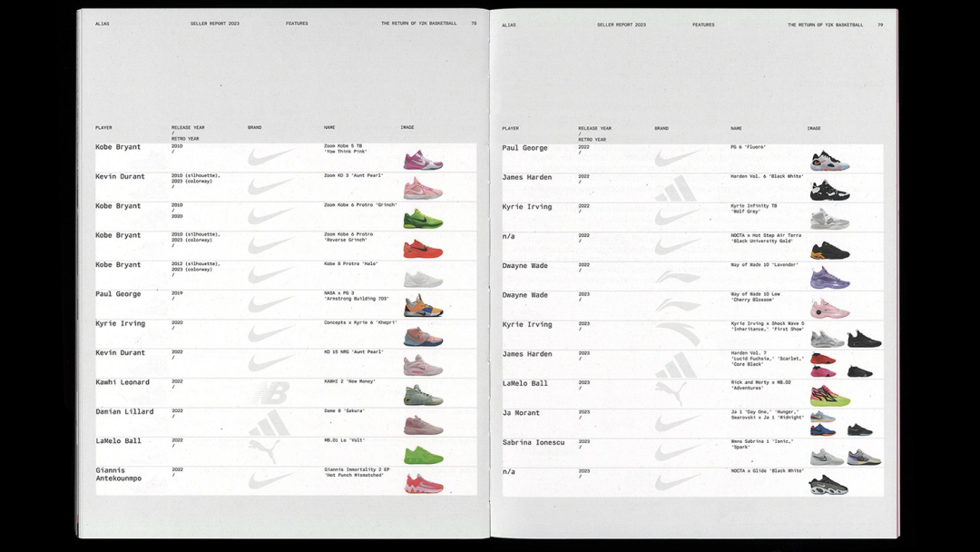Click the Puma logo beside MB.01 Lo 'Volt'
Image resolution: width=980 pixels, height=552 pixels.
click(268, 450)
